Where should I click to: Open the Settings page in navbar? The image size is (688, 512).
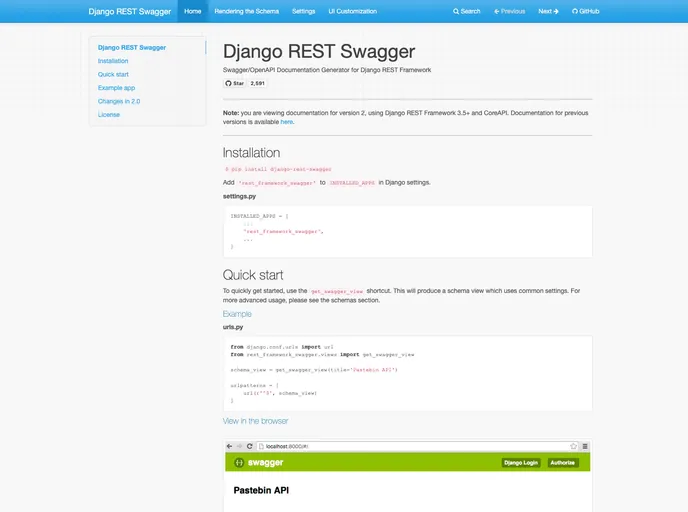(x=304, y=11)
